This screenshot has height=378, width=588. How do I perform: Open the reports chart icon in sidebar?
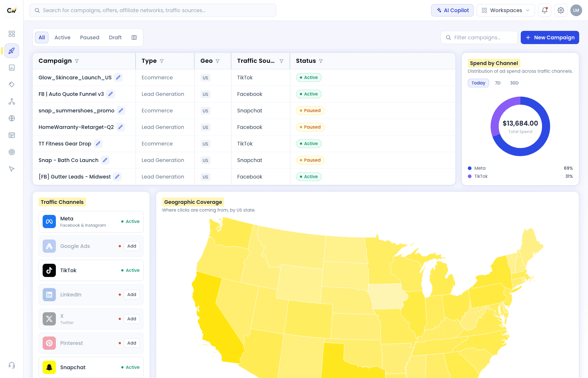[x=12, y=68]
